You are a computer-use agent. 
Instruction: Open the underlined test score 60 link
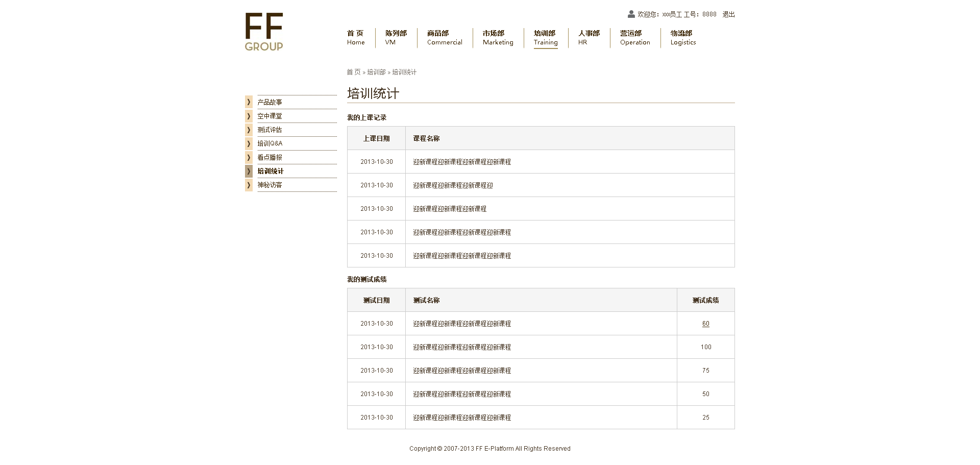tap(705, 324)
